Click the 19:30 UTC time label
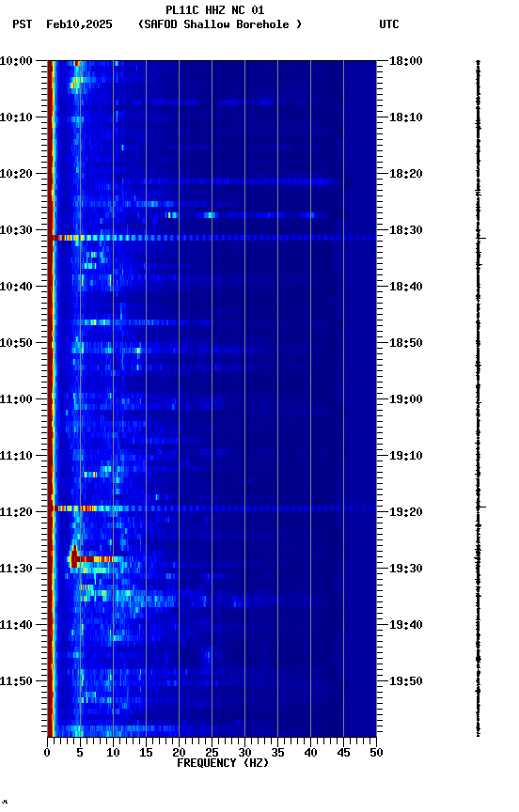 tap(406, 569)
